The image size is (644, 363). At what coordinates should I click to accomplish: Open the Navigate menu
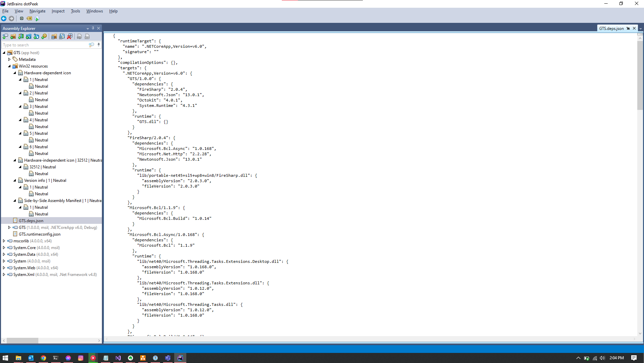[37, 11]
